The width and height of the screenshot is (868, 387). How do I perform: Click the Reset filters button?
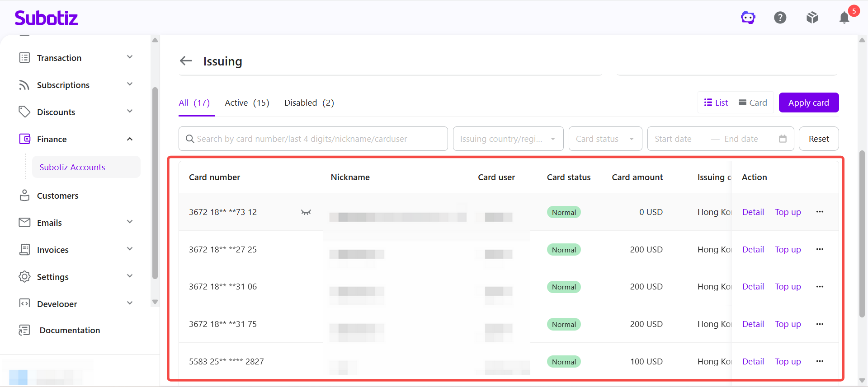(x=819, y=139)
